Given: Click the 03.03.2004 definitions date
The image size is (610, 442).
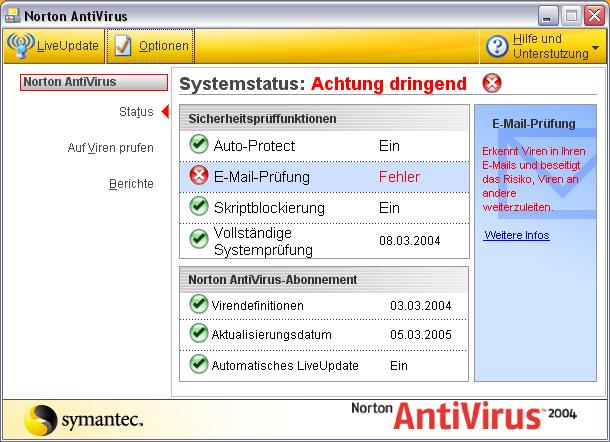Looking at the screenshot, I should tap(421, 305).
